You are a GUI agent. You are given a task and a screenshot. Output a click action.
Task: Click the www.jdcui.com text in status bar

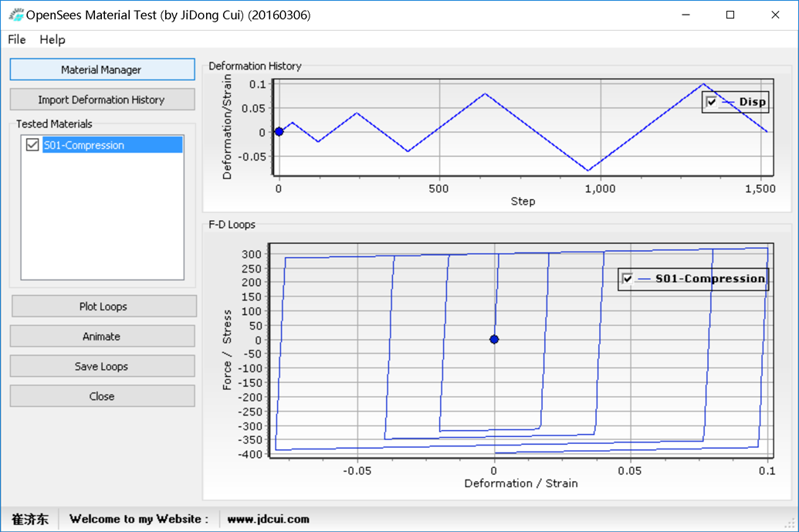268,520
